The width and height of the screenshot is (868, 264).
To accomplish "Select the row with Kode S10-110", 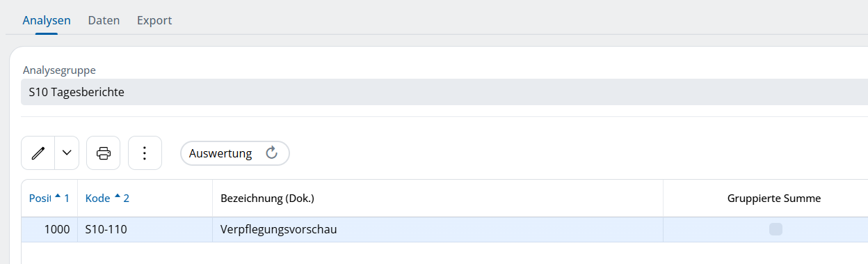I will click(444, 229).
